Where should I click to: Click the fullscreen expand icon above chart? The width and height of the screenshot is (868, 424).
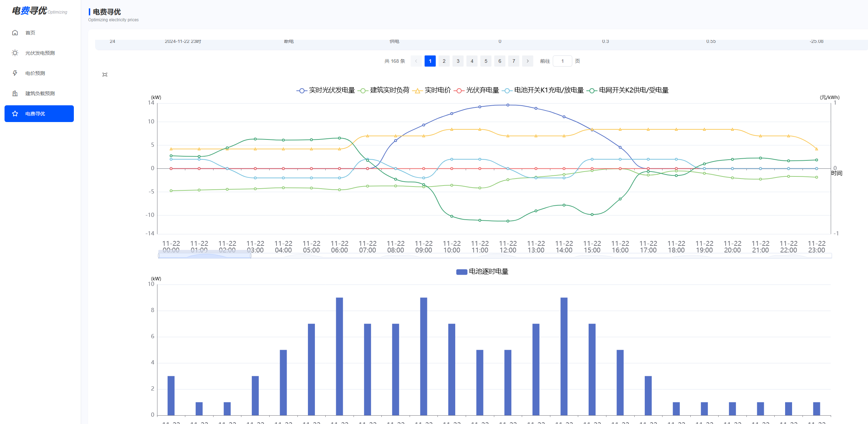105,75
